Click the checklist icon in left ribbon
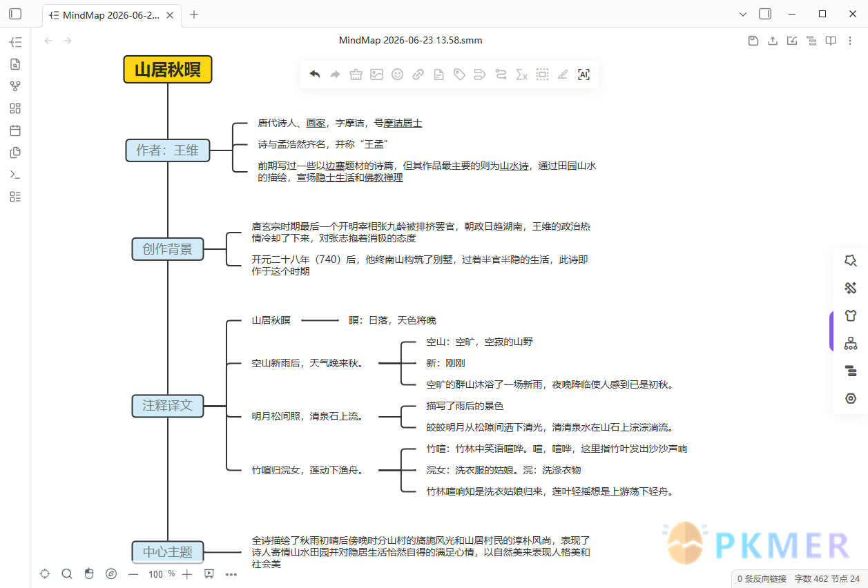 15,197
